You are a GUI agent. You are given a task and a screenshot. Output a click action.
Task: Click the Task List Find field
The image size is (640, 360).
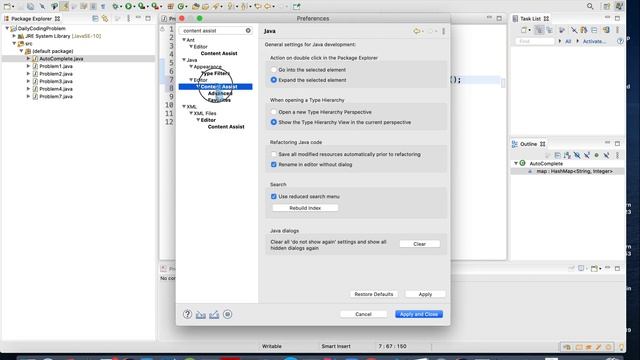(535, 41)
